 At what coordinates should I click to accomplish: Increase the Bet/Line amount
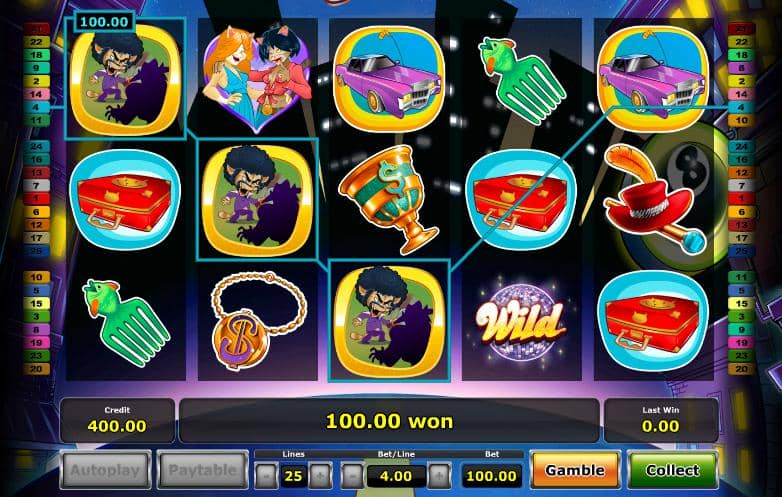(x=439, y=476)
